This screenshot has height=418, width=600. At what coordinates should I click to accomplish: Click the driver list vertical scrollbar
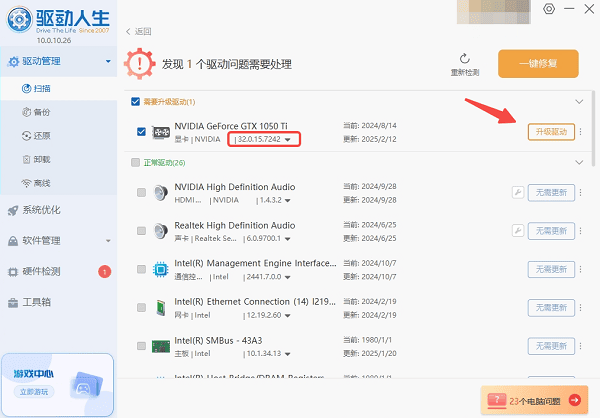593,128
